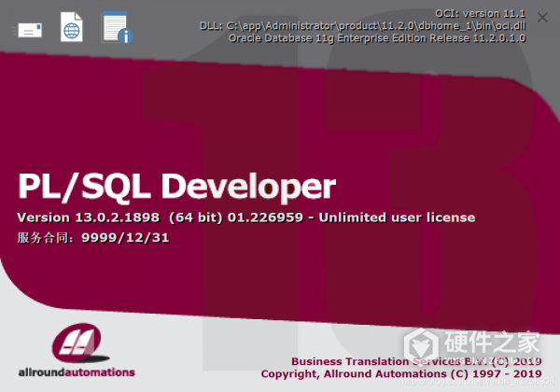Image resolution: width=560 pixels, height=392 pixels.
Task: Click the PL/SQL Developer title
Action: [176, 187]
